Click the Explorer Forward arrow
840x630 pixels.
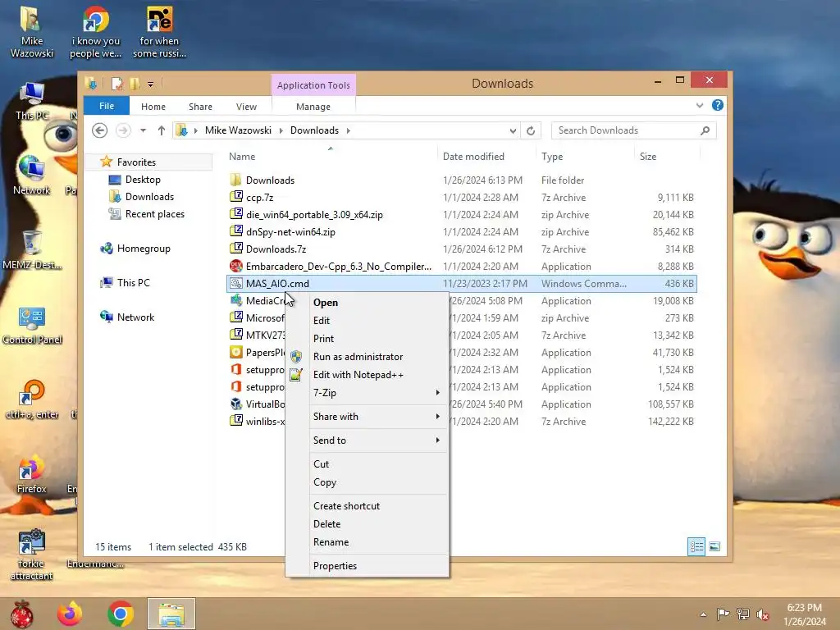tap(123, 130)
